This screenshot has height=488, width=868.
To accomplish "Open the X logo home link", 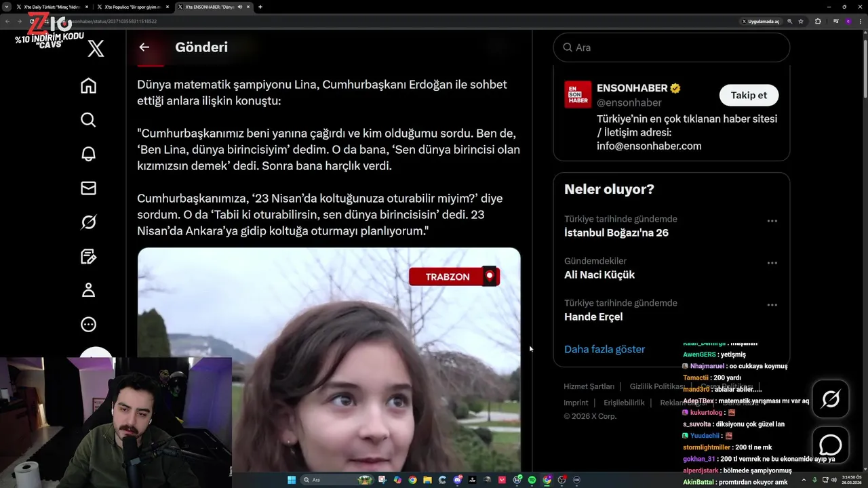I will click(96, 48).
